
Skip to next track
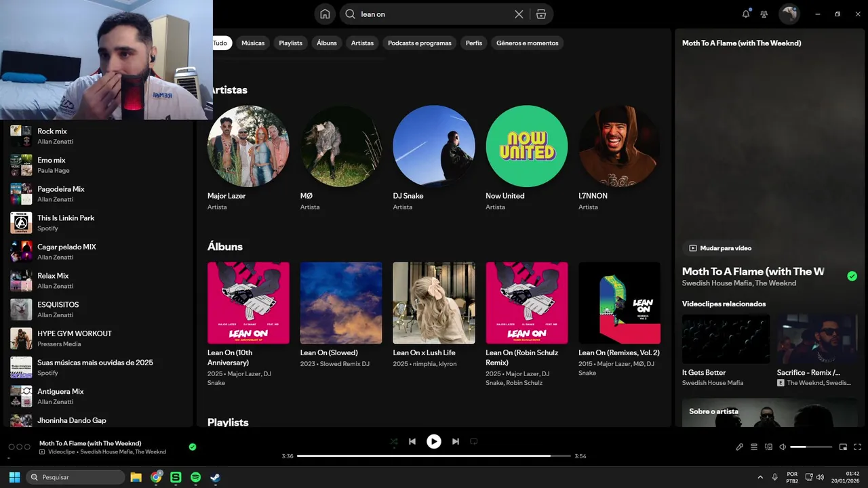(456, 441)
